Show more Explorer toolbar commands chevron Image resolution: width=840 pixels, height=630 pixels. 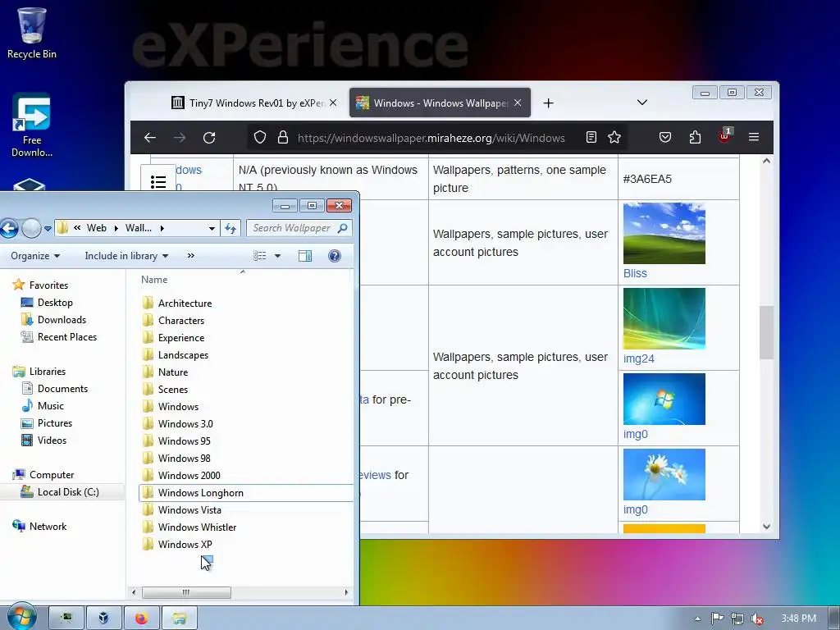(190, 256)
